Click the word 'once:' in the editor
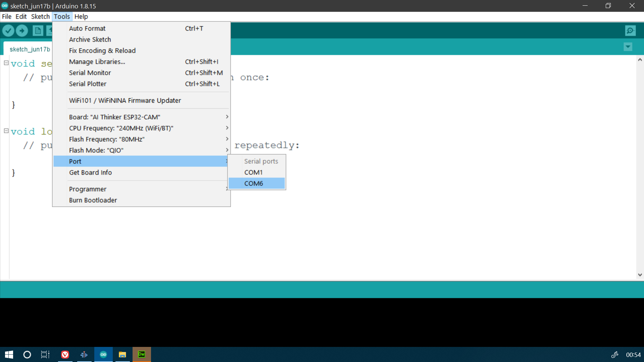This screenshot has height=362, width=644. 255,77
